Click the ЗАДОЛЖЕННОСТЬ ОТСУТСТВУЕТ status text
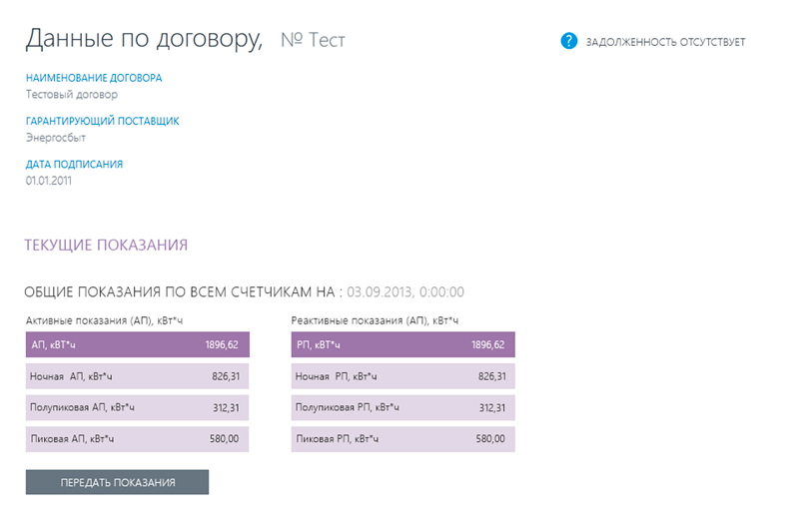The width and height of the screenshot is (799, 532). [666, 42]
